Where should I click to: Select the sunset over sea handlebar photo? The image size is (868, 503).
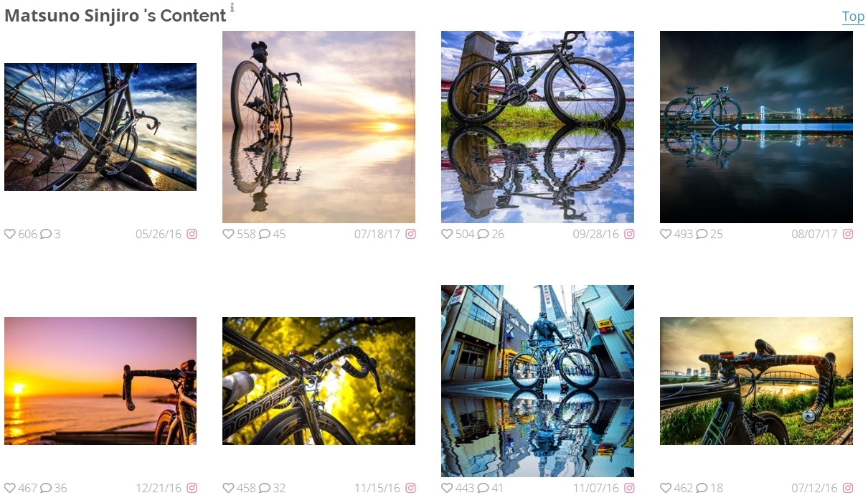point(100,381)
